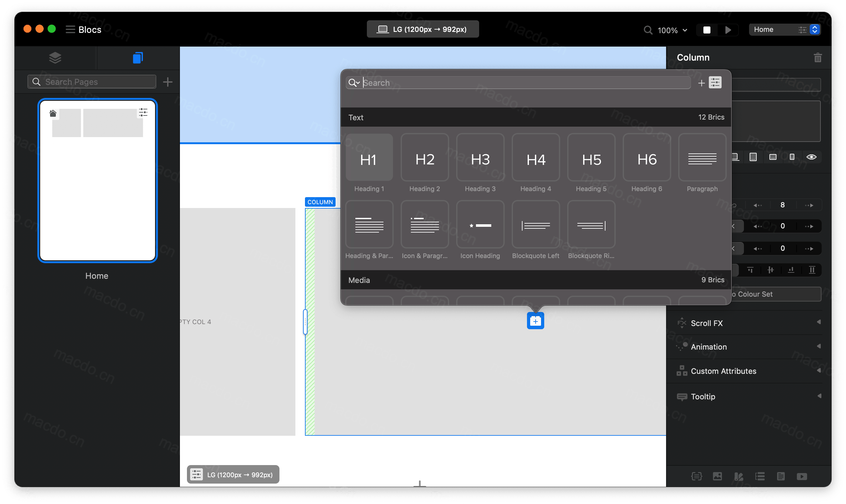Click the Scroll FX panel icon
This screenshot has height=504, width=846.
point(682,323)
